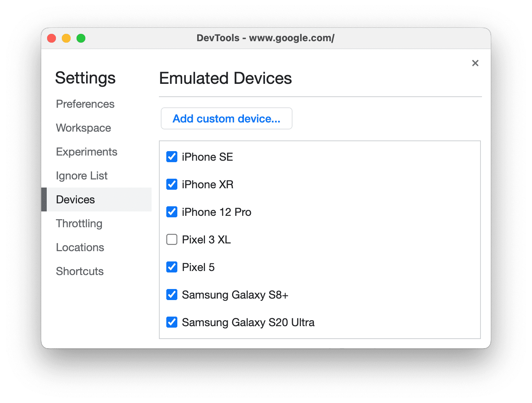Open the Shortcuts settings section
This screenshot has width=532, height=403.
pyautogui.click(x=79, y=271)
